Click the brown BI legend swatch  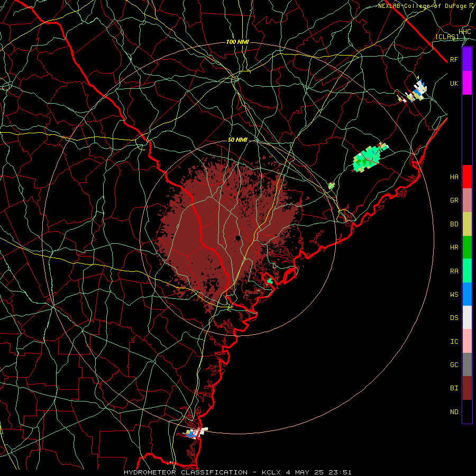point(467,388)
